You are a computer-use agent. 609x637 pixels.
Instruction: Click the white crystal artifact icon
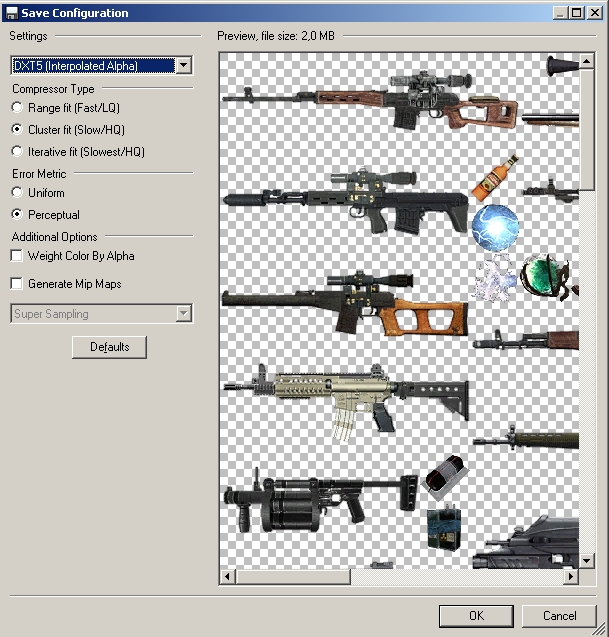pyautogui.click(x=495, y=278)
